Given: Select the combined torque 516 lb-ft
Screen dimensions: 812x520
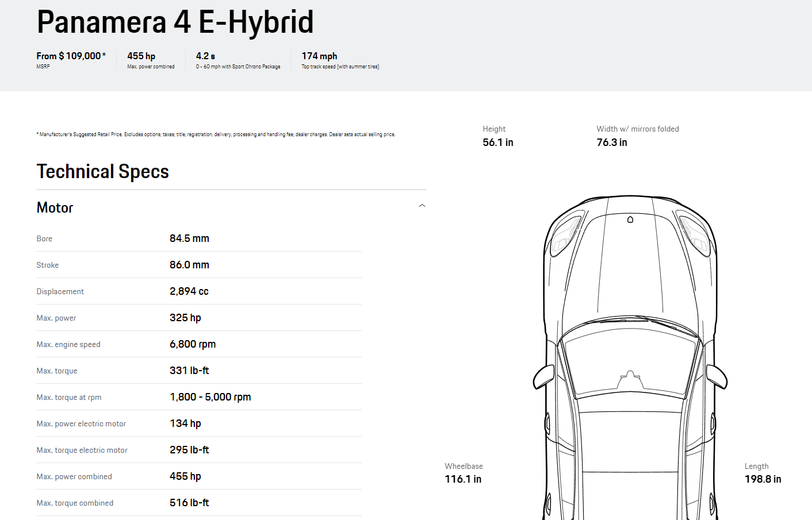Looking at the screenshot, I should point(189,503).
